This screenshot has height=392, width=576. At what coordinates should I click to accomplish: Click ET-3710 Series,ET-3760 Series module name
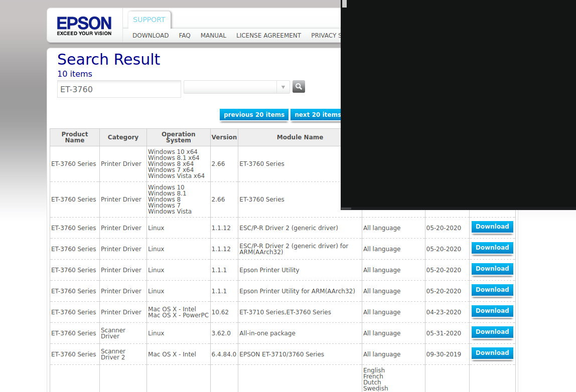285,312
